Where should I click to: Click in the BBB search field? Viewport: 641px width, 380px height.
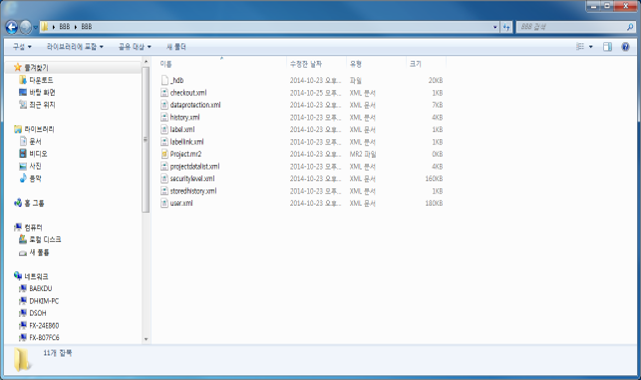[x=571, y=27]
